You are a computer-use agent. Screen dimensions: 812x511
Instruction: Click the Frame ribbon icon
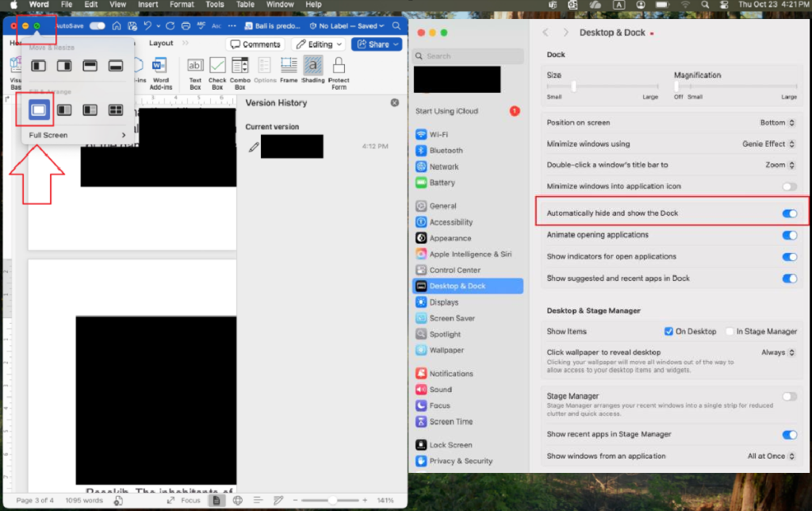tap(289, 70)
